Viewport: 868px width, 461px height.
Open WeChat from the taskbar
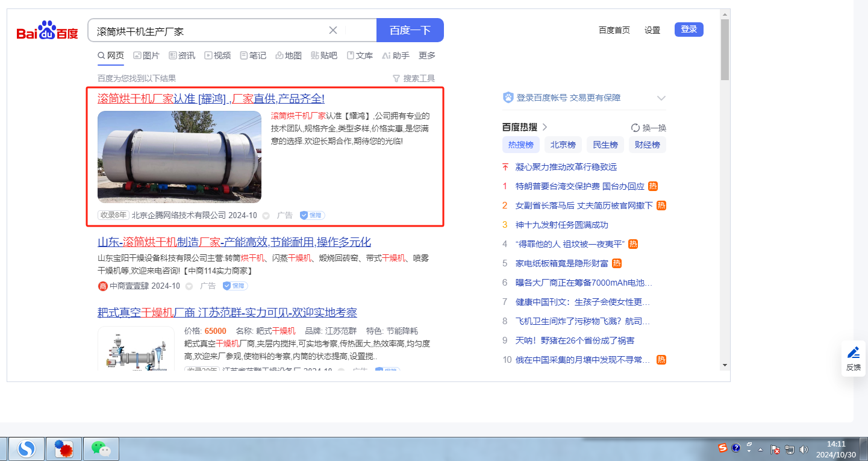101,449
